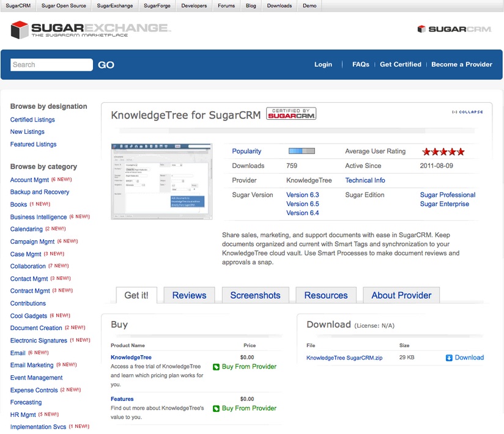Open Business Intelligence category
This screenshot has height=434, width=504.
39,217
